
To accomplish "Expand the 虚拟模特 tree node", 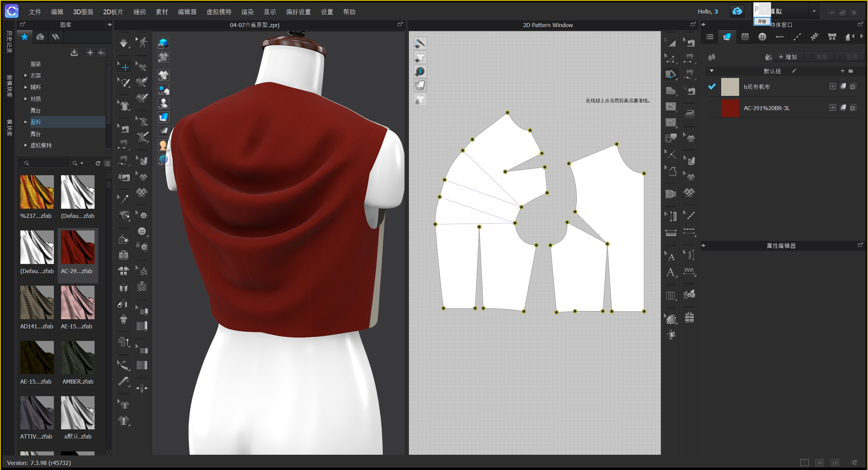I will [25, 145].
